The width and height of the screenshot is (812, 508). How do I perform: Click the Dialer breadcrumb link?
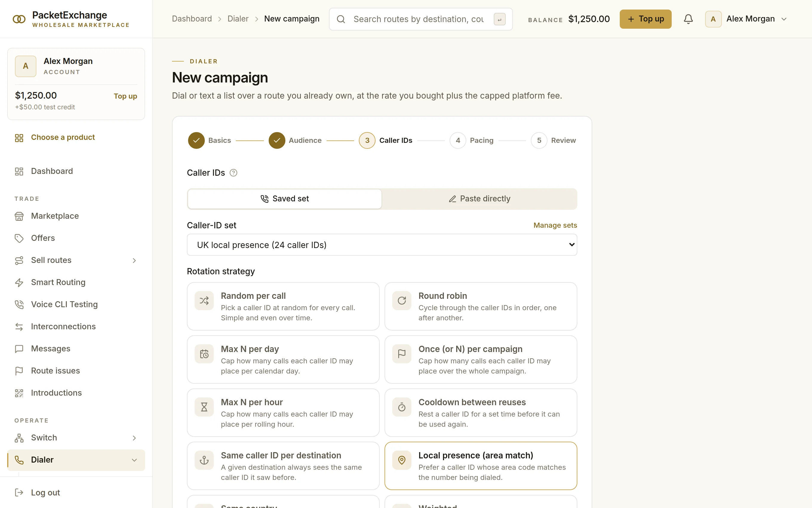pos(238,19)
